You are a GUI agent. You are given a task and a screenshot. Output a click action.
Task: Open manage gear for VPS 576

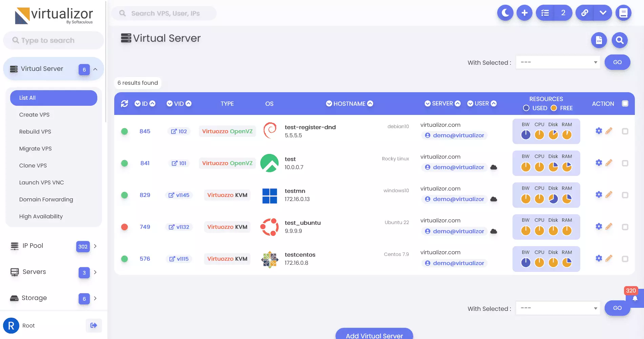coord(599,258)
